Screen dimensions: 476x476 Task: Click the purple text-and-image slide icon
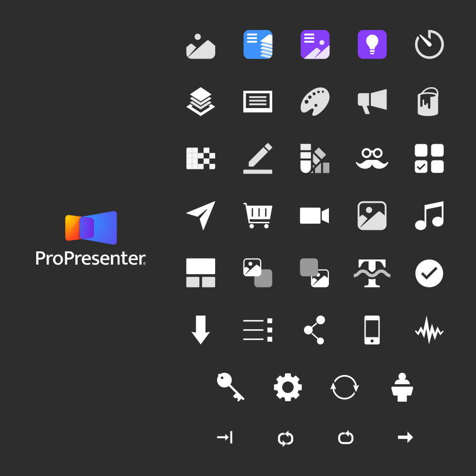[315, 44]
